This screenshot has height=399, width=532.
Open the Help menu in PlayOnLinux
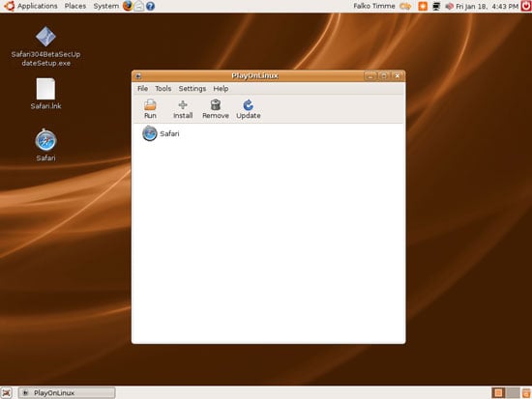221,89
